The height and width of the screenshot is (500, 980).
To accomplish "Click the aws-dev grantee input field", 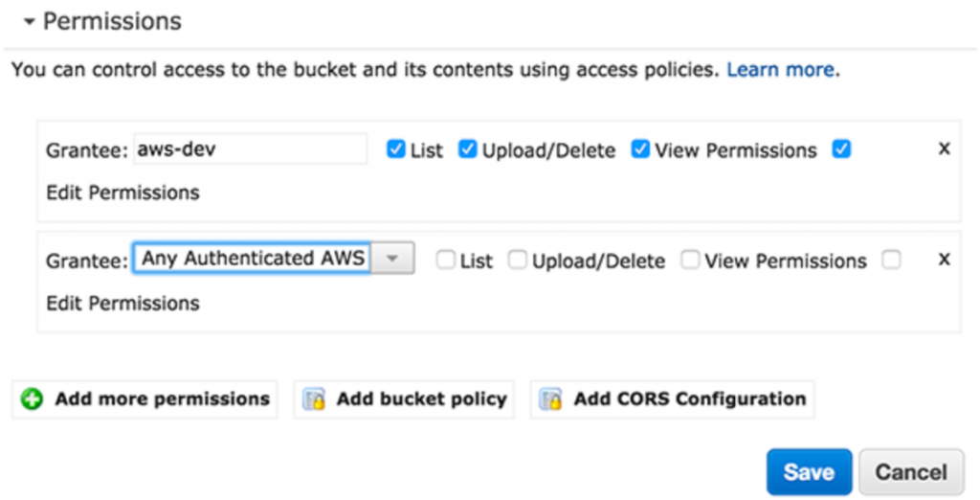I will 250,148.
